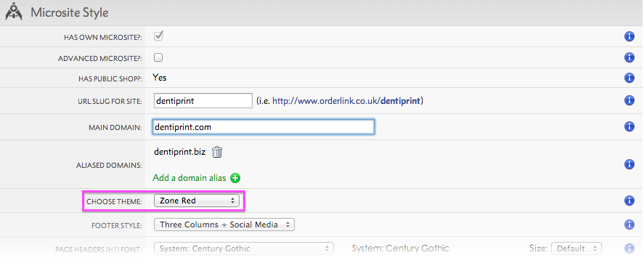Click the FOOTER STYLE label
The width and height of the screenshot is (644, 271).
click(x=117, y=226)
